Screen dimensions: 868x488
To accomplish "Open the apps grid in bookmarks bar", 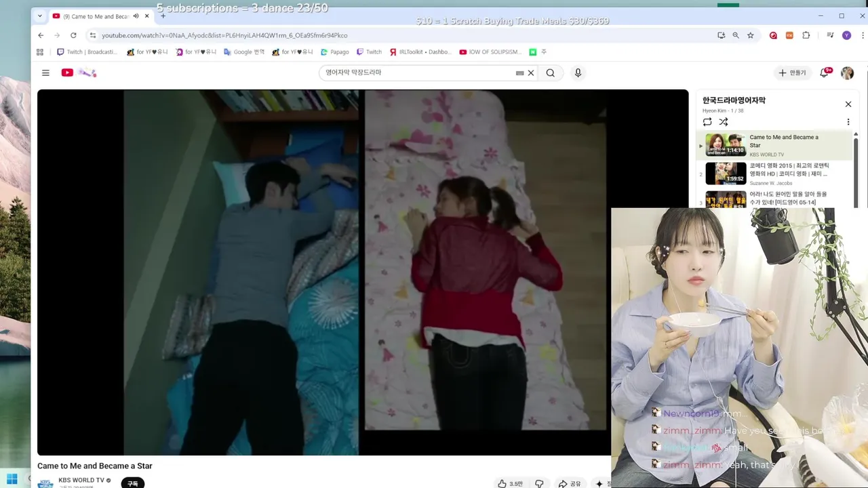I will click(x=40, y=52).
